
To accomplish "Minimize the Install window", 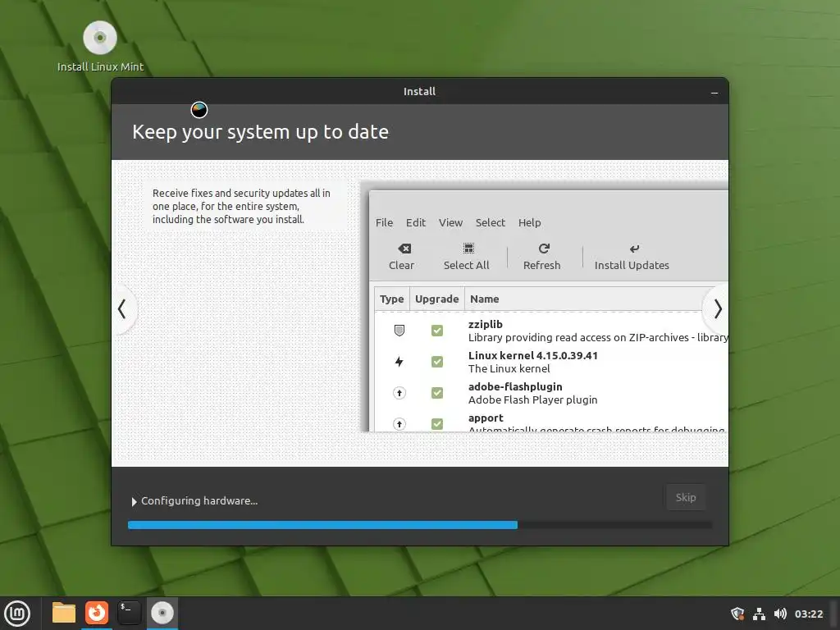I will (714, 92).
